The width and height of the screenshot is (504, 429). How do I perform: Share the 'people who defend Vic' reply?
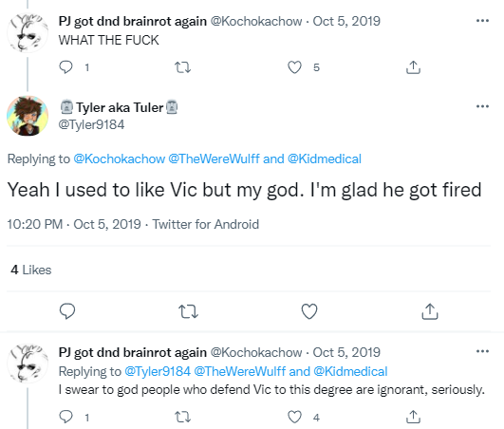point(414,417)
